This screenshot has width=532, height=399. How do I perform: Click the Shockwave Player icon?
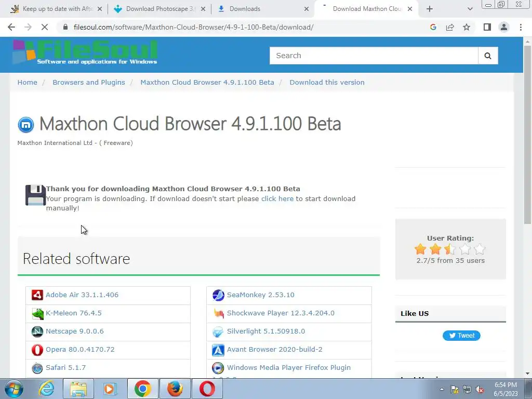pyautogui.click(x=218, y=313)
